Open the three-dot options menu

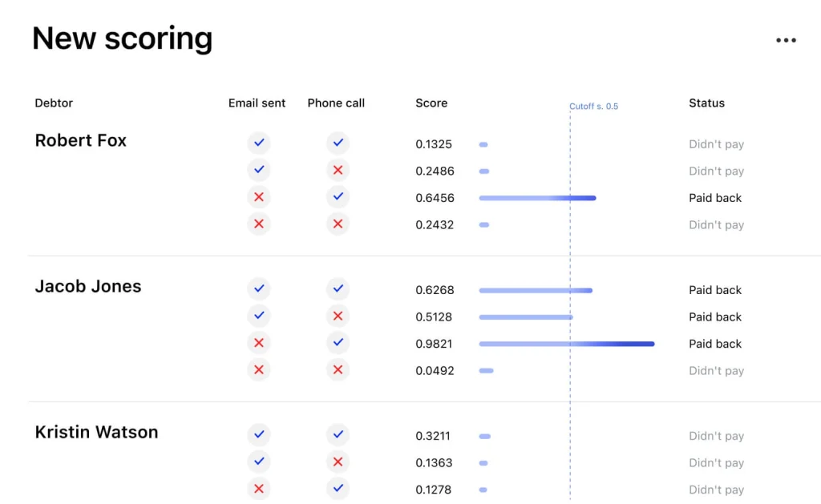(x=786, y=39)
